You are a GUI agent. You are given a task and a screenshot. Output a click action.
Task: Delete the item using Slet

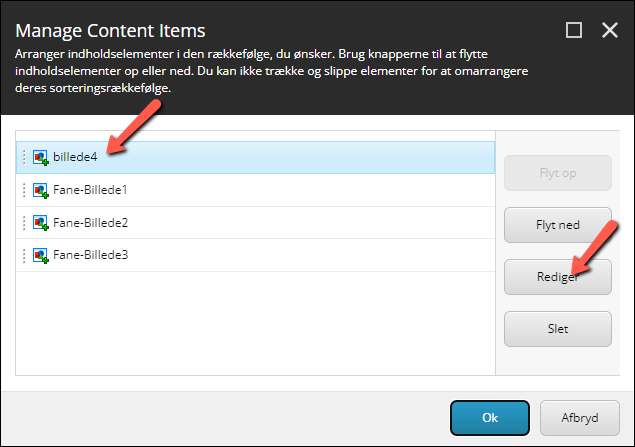click(x=558, y=329)
